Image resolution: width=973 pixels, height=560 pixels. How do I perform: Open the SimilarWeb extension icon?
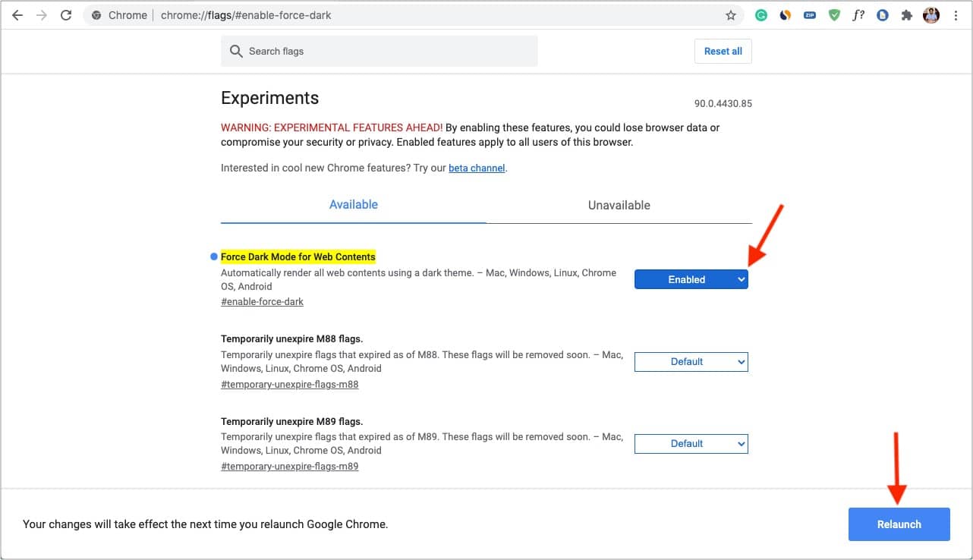click(x=786, y=15)
